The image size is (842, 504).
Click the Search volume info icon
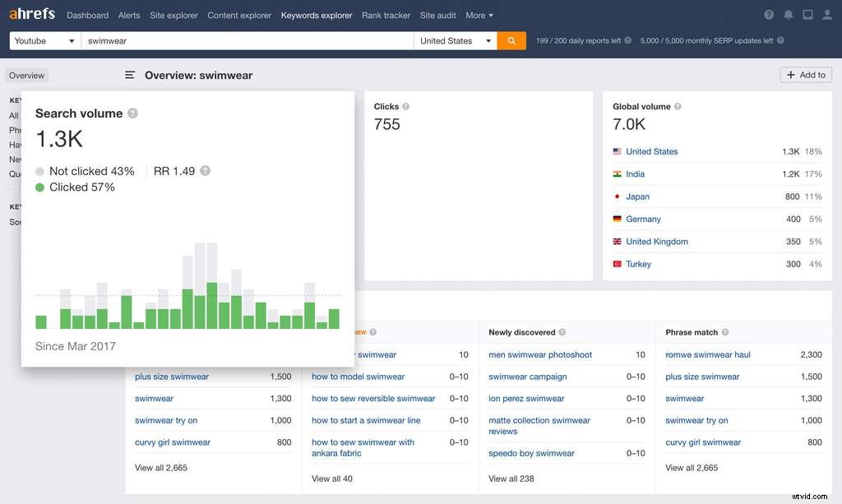click(x=133, y=113)
